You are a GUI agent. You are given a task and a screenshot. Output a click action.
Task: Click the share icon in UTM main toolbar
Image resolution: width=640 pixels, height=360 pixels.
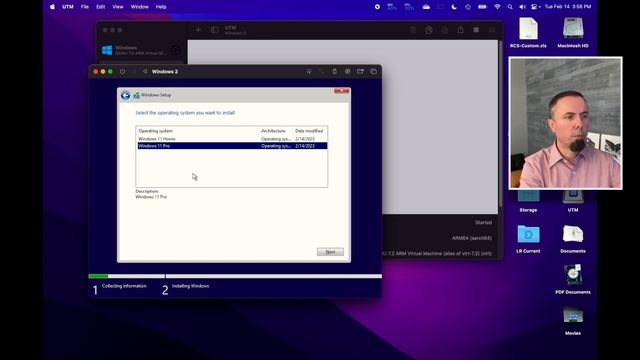pos(460,30)
